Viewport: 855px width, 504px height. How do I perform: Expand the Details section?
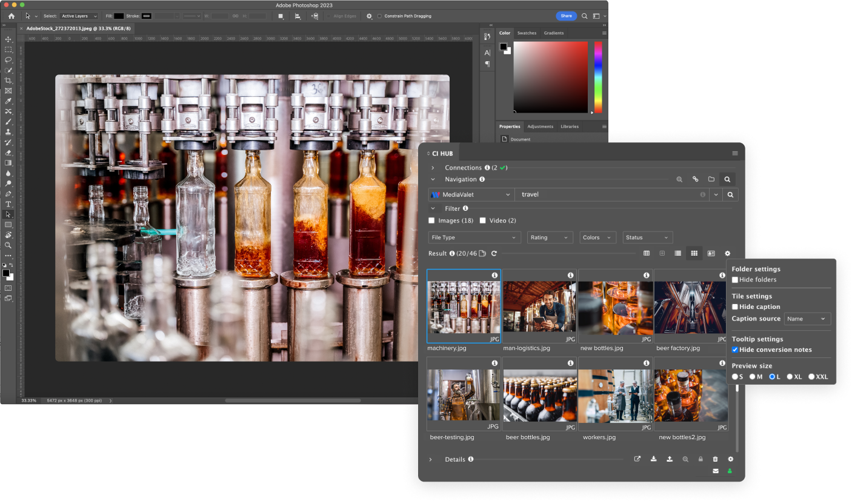[431, 460]
